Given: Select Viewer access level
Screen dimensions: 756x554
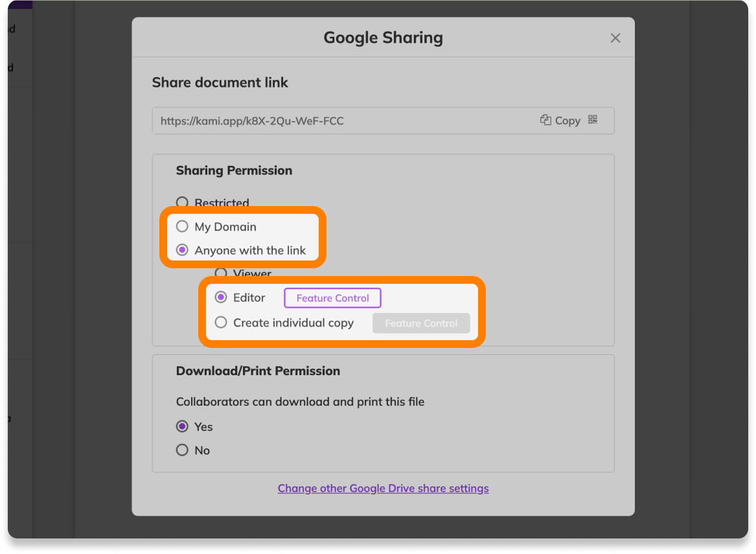Looking at the screenshot, I should point(220,273).
